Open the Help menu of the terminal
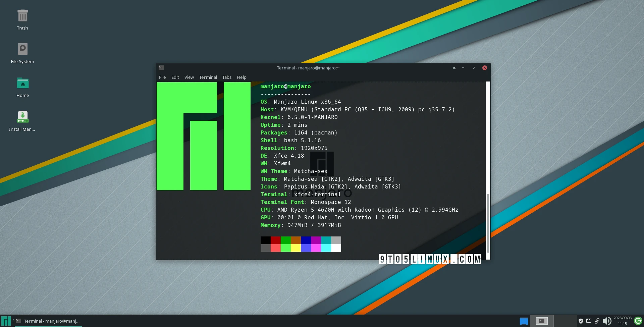644x327 pixels. [x=241, y=77]
